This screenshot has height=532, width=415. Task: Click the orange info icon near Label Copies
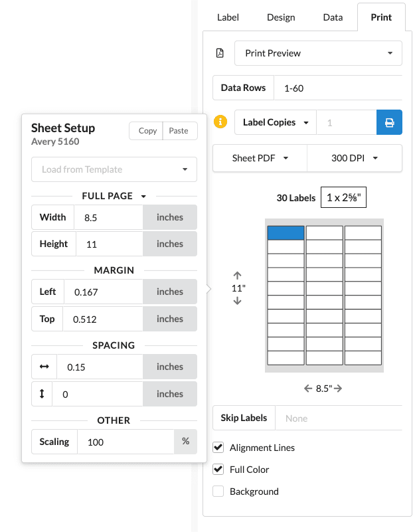tap(220, 123)
